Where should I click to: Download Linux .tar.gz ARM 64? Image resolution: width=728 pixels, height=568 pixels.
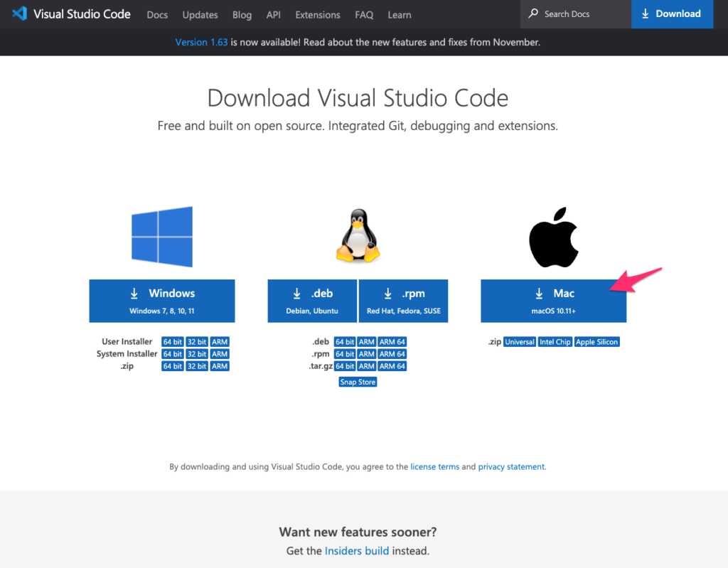click(392, 366)
